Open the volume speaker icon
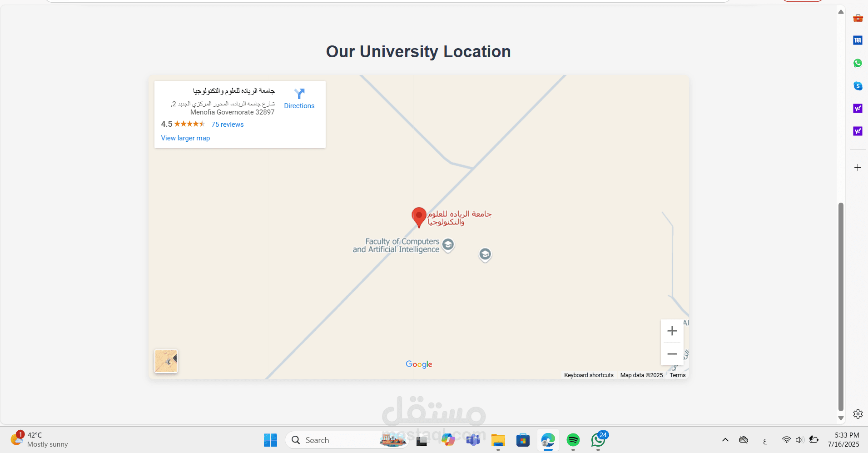Viewport: 868px width, 453px height. pyautogui.click(x=800, y=440)
